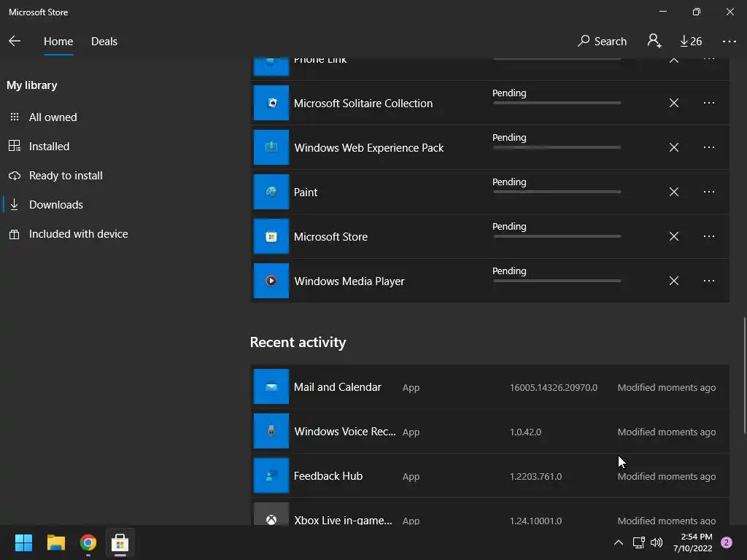Open the downloads counter showing 26

click(x=691, y=42)
